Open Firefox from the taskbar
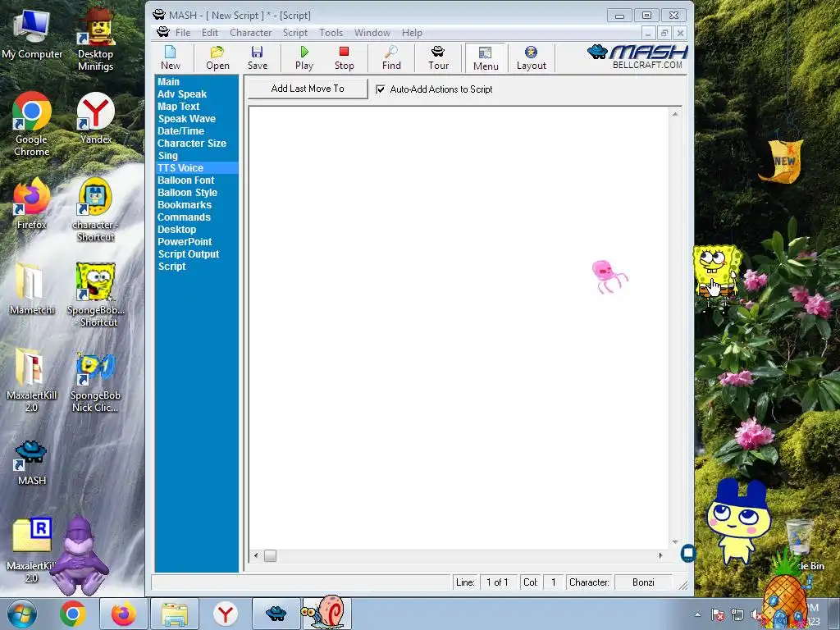This screenshot has width=840, height=630. [123, 614]
